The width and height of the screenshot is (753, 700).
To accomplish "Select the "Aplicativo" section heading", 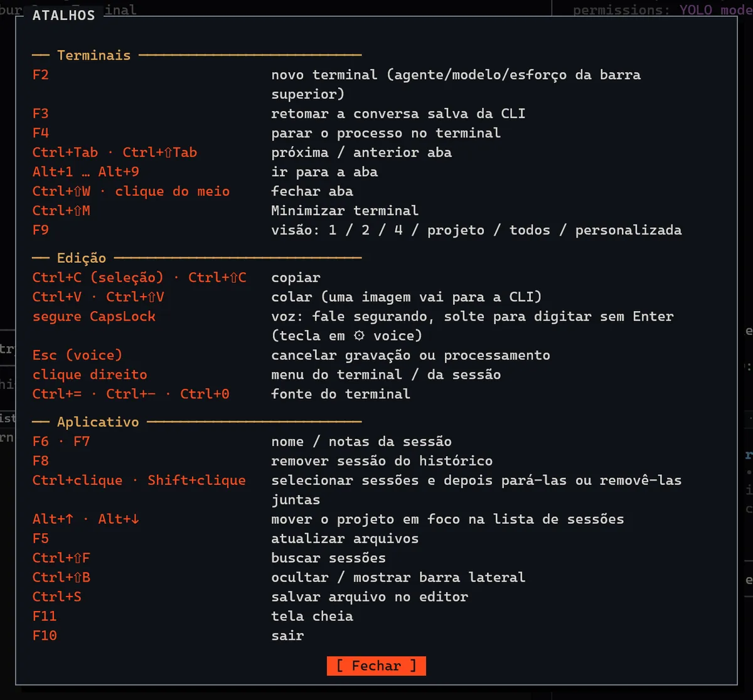I will pos(98,422).
